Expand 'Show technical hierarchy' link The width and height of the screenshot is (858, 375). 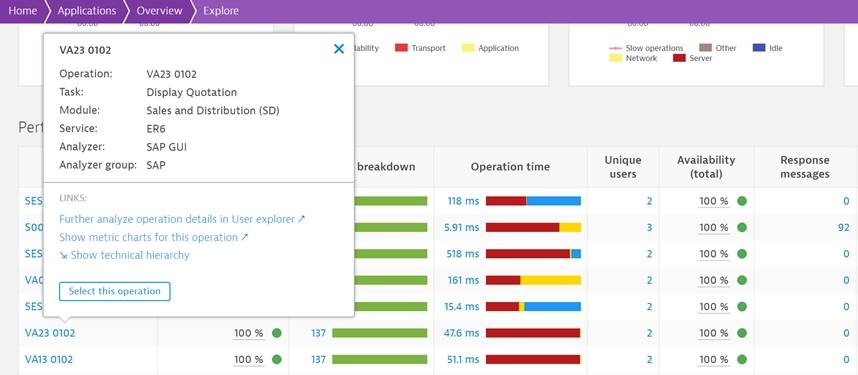point(124,255)
